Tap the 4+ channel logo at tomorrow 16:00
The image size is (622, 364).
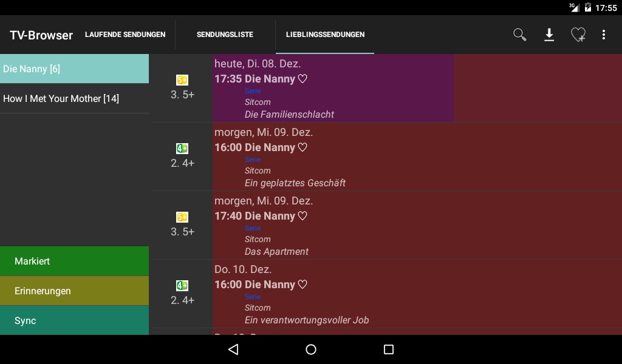click(182, 149)
